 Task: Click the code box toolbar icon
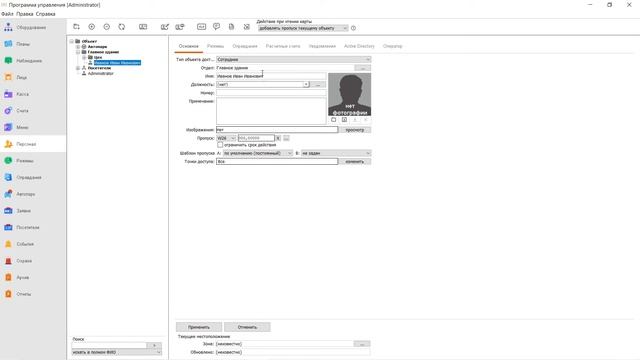pos(202,27)
